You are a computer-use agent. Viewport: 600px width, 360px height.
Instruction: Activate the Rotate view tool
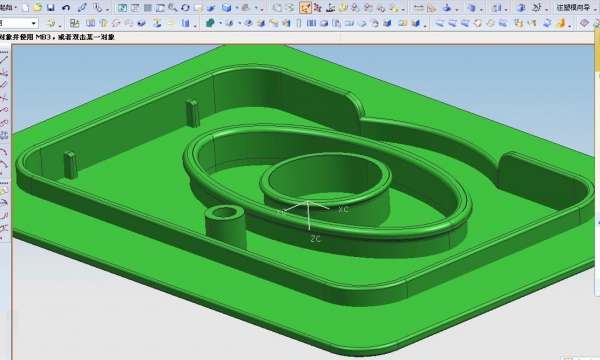tap(185, 8)
